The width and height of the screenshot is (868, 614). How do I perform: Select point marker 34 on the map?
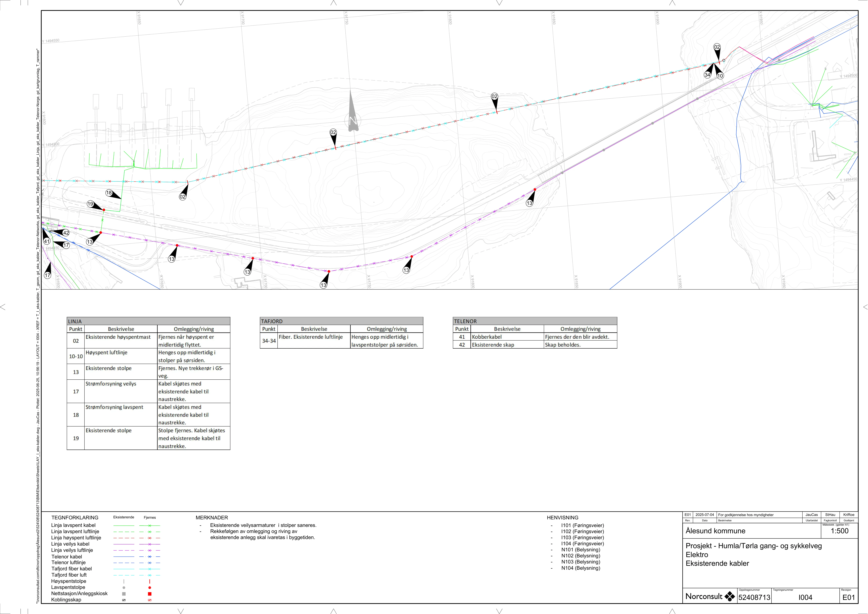707,75
